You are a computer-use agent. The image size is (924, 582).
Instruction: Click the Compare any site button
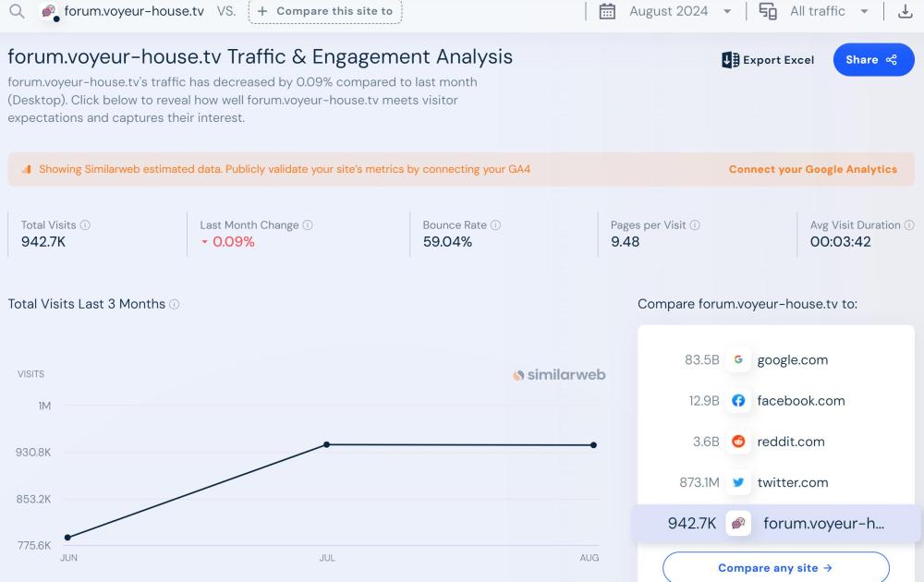coord(775,568)
